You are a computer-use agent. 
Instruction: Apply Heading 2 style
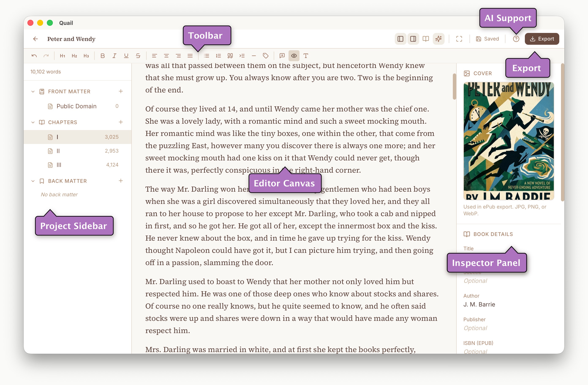tap(74, 56)
